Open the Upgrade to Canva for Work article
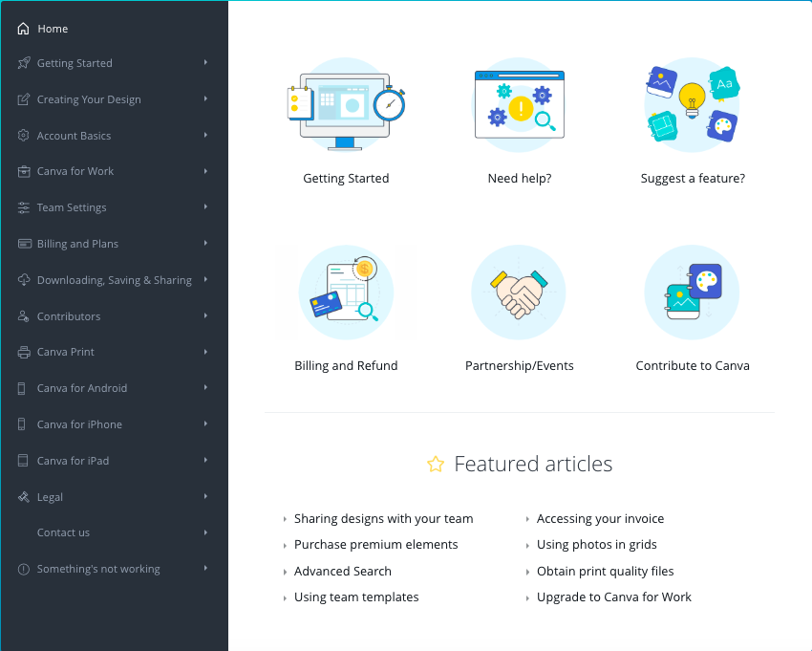This screenshot has height=651, width=812. [x=613, y=597]
